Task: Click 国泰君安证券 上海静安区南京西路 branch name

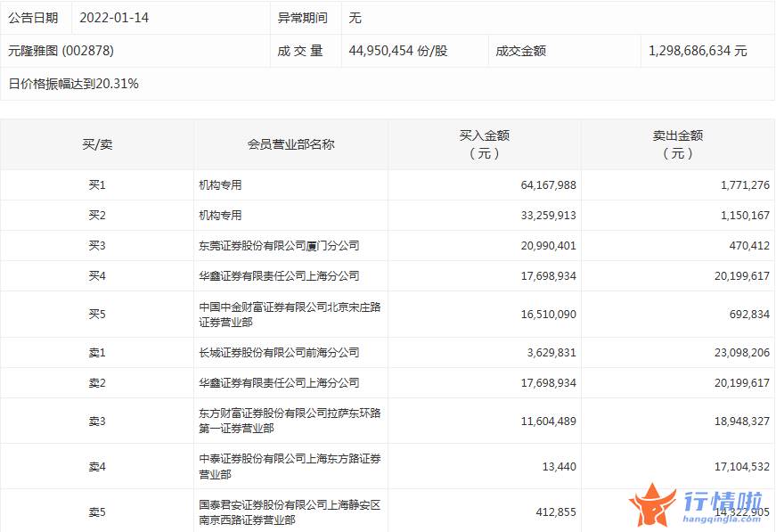Action: tap(290, 512)
